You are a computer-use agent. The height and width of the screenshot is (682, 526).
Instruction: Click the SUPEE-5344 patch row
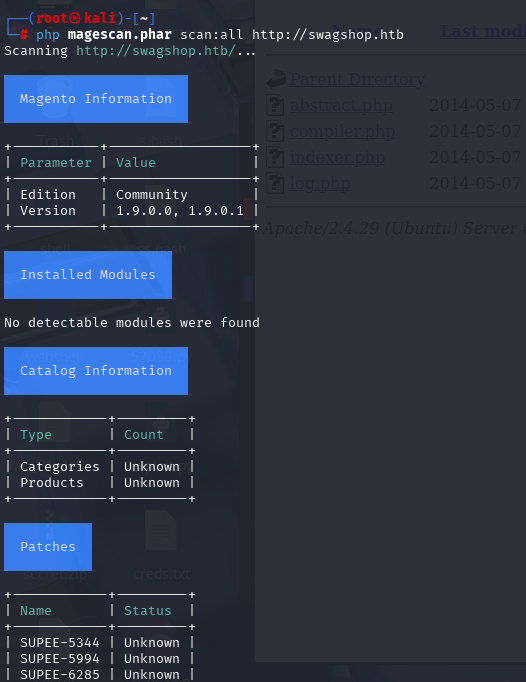tap(100, 642)
